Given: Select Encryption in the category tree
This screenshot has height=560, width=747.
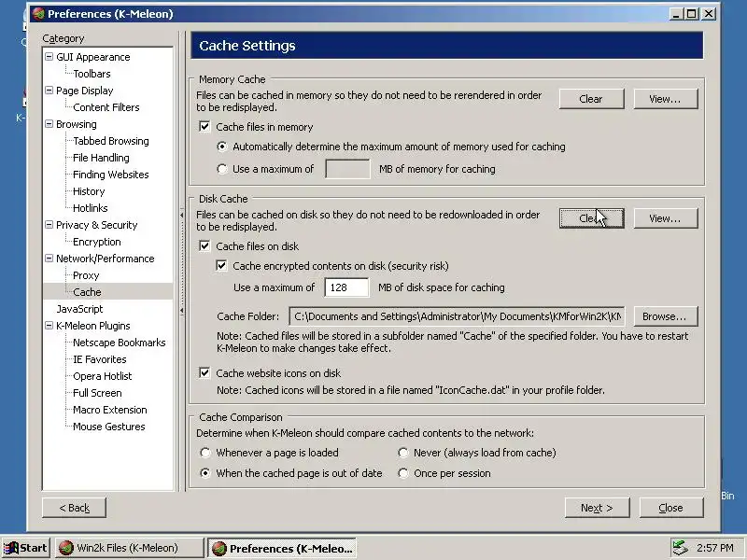Looking at the screenshot, I should (97, 242).
